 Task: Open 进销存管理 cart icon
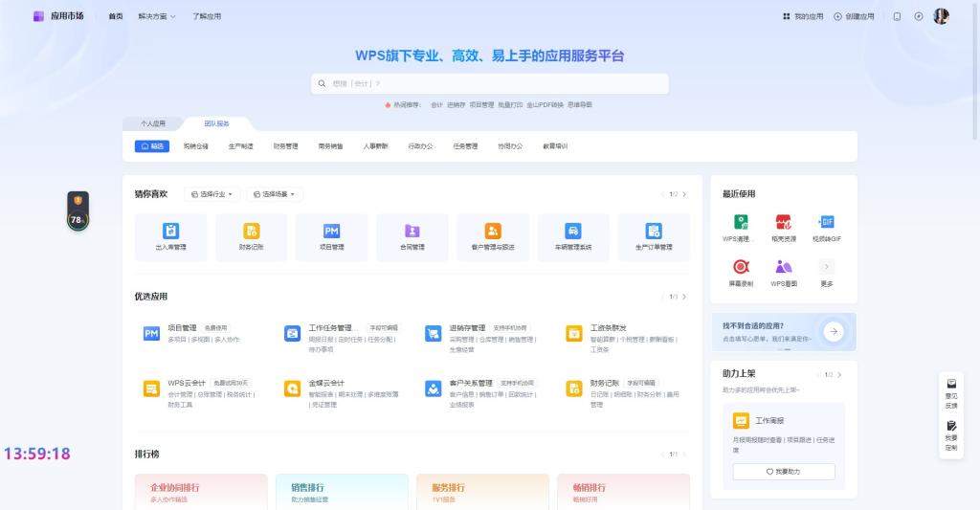pyautogui.click(x=434, y=334)
